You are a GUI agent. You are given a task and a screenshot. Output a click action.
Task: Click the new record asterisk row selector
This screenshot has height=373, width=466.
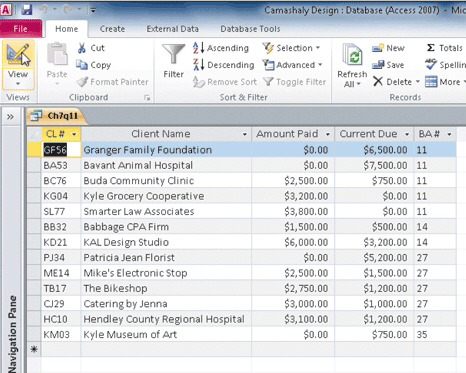[34, 349]
